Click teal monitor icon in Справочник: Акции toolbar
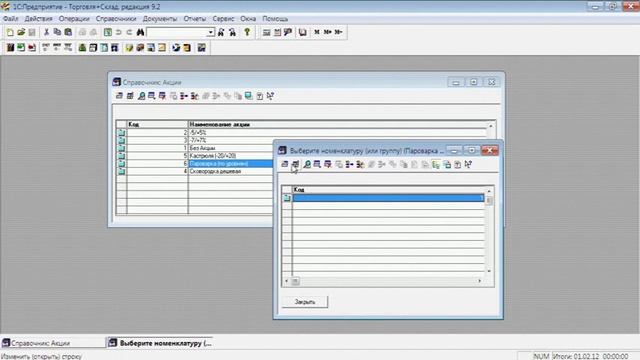Screen dimensions: 640x360 point(249,96)
